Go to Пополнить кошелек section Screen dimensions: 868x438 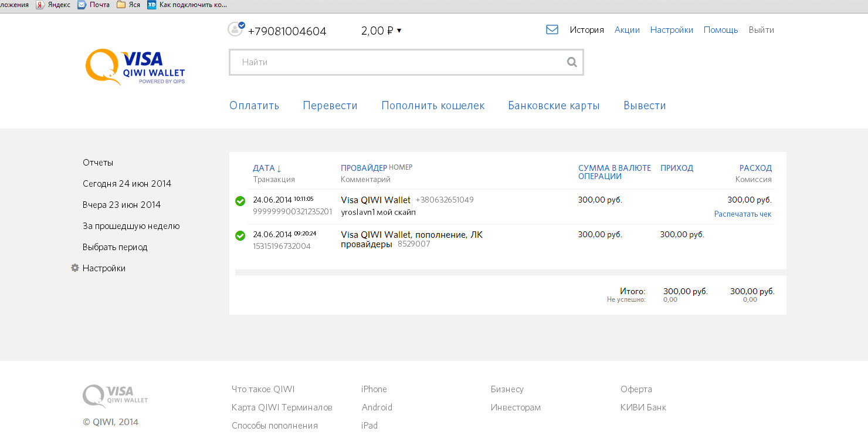pyautogui.click(x=433, y=106)
